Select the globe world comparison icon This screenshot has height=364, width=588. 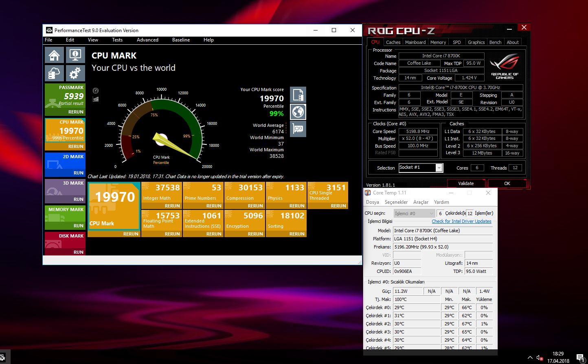298,112
